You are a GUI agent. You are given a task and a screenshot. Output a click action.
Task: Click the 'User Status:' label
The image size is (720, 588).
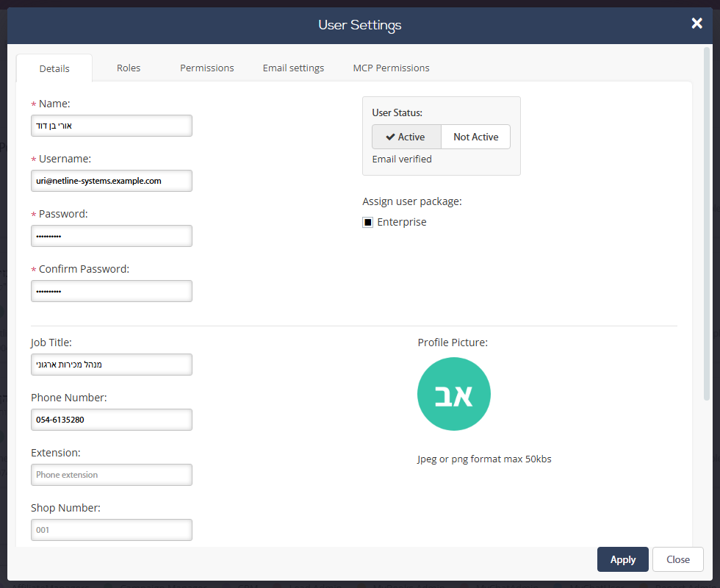(397, 112)
